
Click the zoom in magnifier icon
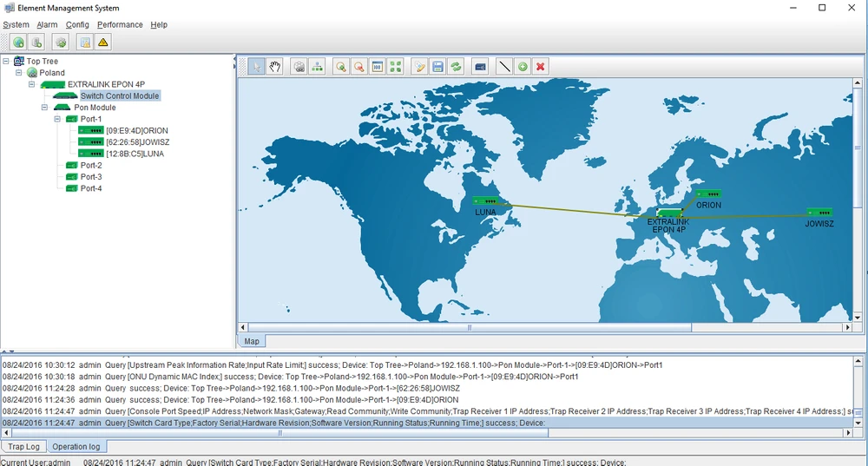click(x=340, y=66)
